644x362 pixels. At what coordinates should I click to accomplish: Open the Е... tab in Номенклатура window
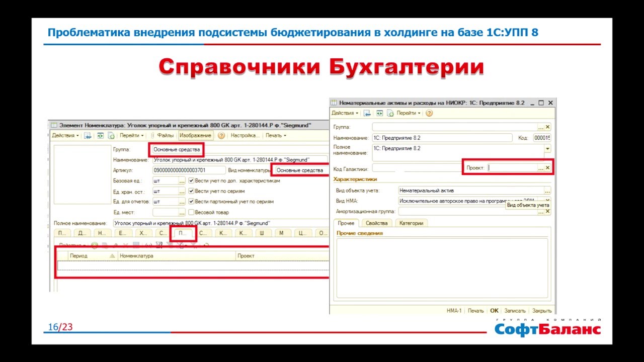(x=123, y=233)
